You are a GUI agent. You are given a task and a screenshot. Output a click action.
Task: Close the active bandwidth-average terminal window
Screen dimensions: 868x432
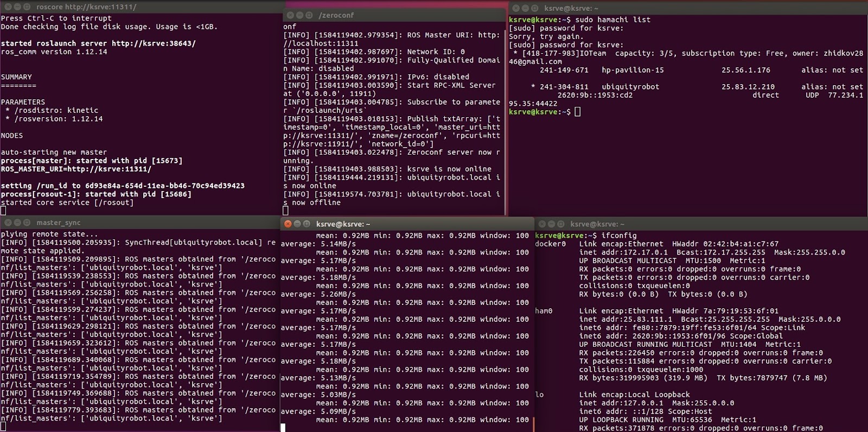coord(288,224)
